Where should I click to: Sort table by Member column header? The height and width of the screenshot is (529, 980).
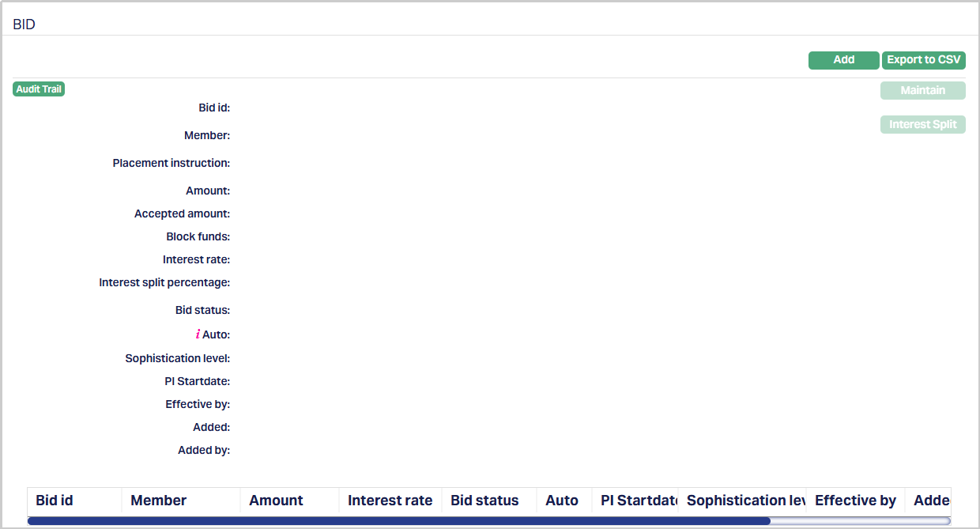click(x=159, y=501)
